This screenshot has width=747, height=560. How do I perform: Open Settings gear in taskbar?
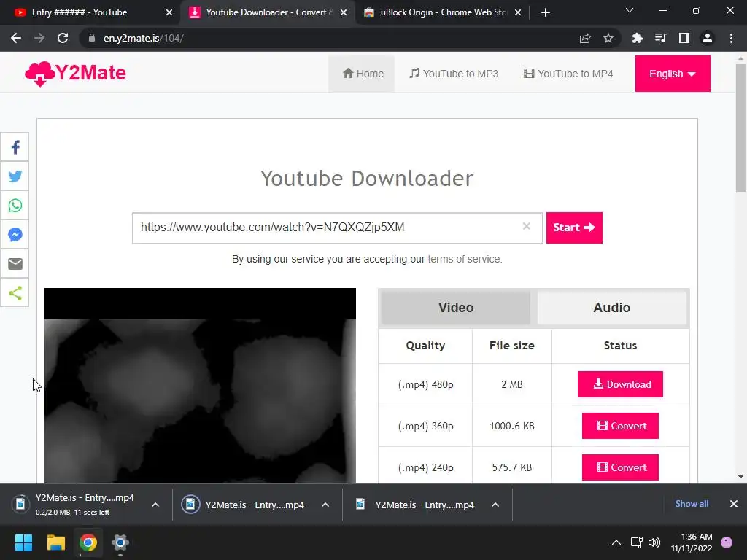tap(120, 542)
